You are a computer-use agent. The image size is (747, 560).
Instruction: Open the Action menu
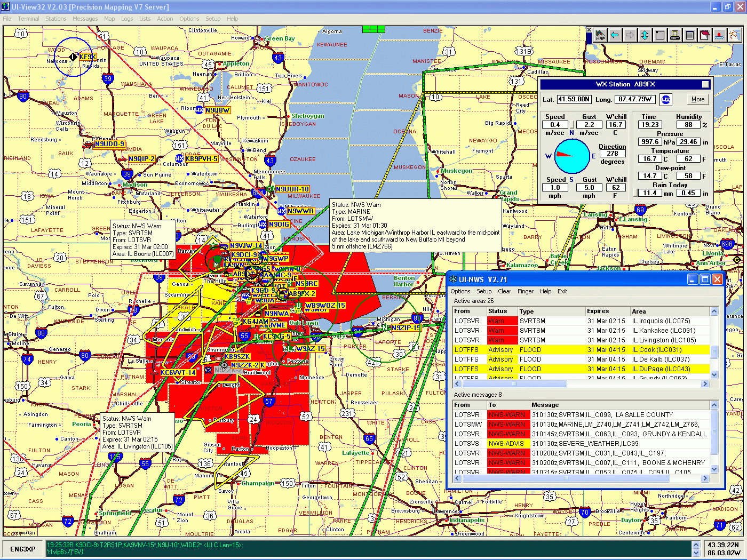[165, 19]
